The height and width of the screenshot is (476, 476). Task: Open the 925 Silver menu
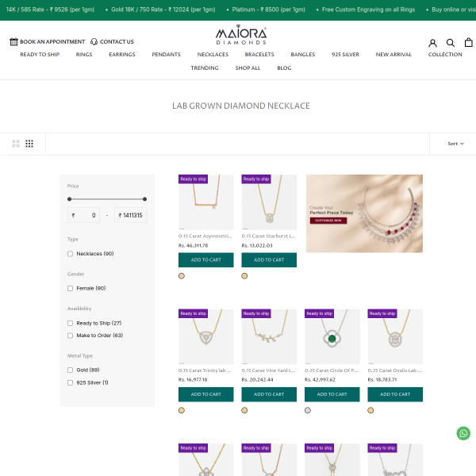(x=345, y=54)
